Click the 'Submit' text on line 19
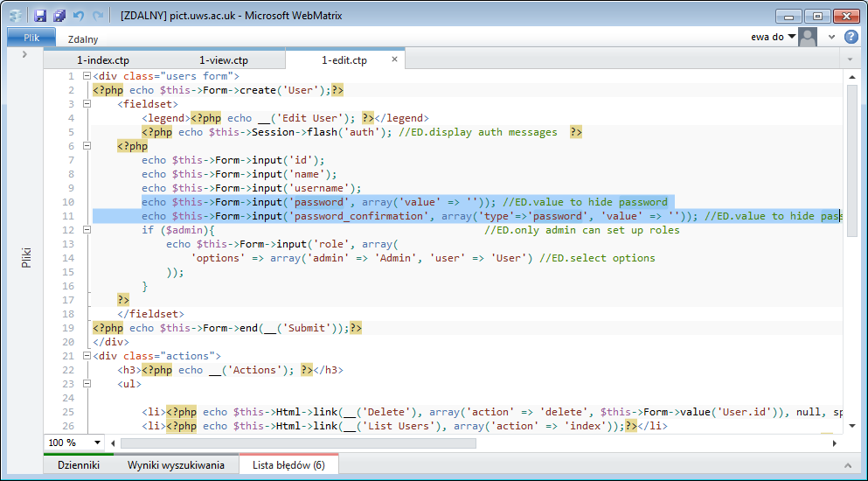Image resolution: width=868 pixels, height=481 pixels. [x=307, y=328]
